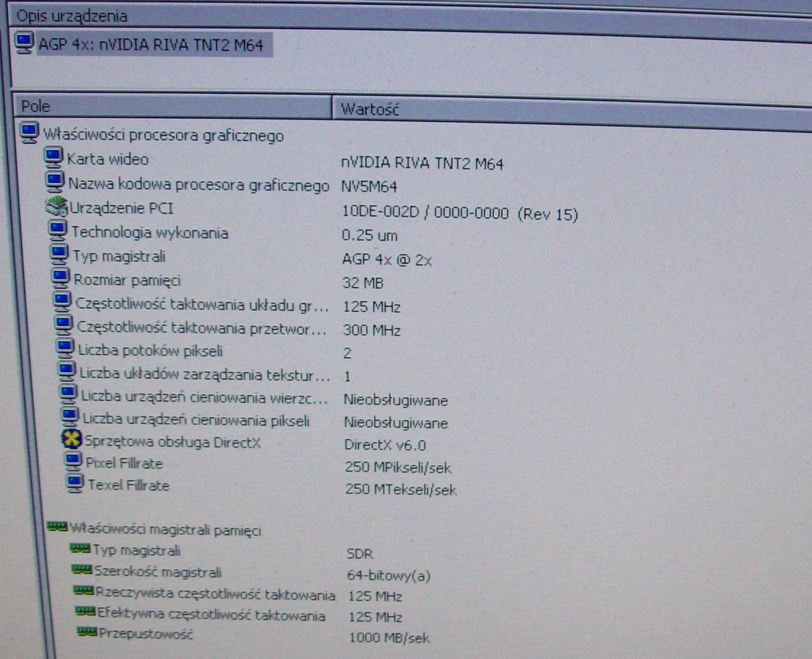Click the 1000 MB/sek value

[x=389, y=638]
